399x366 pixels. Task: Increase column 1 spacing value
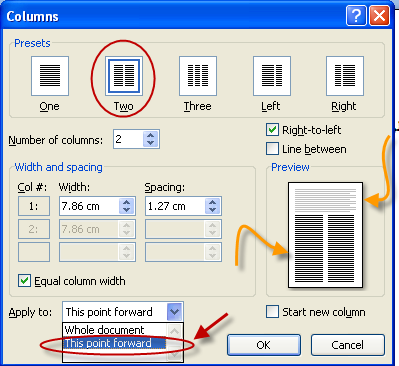pyautogui.click(x=213, y=202)
